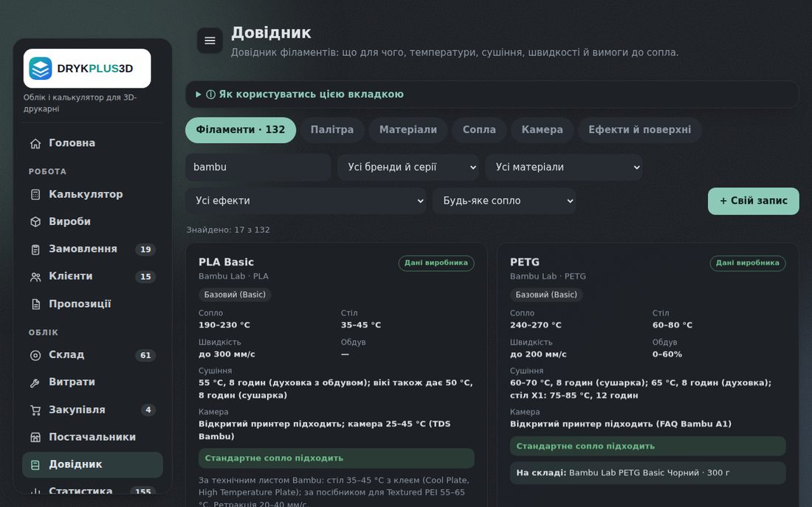Viewport: 812px width, 507px height.
Task: Click 'Дані виробника' badge on PLA Basic card
Action: point(436,263)
